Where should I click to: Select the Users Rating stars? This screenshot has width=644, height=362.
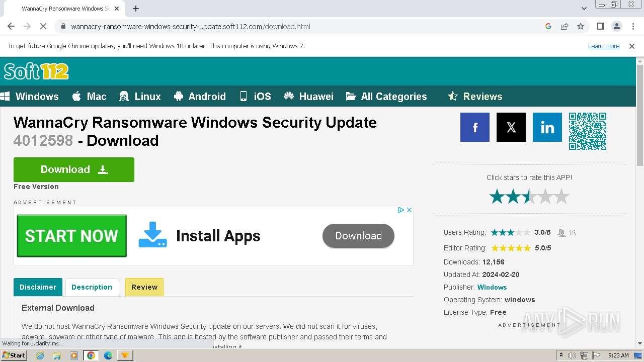point(511,232)
